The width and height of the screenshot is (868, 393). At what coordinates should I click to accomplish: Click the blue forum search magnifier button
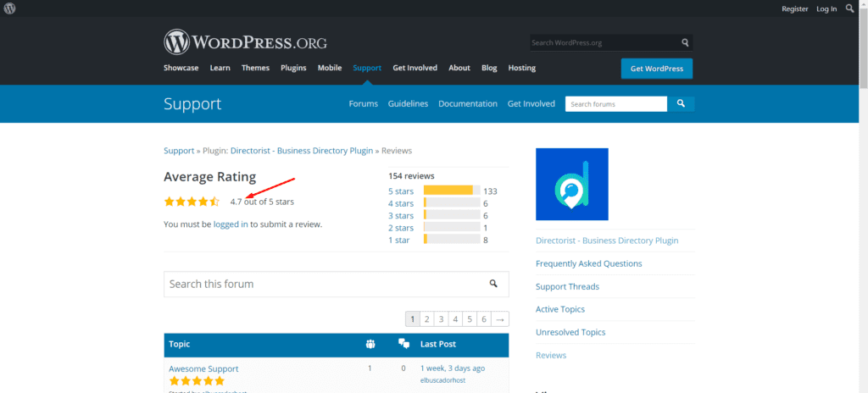[x=681, y=103]
